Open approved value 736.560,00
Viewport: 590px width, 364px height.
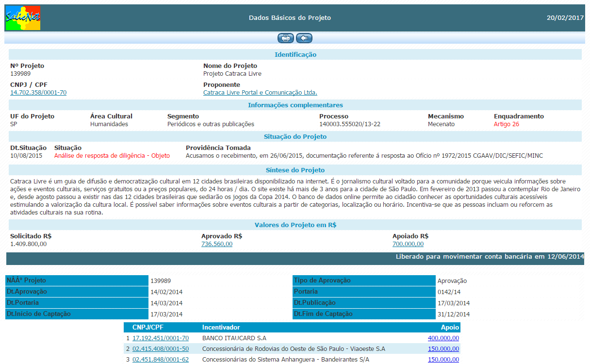[217, 244]
